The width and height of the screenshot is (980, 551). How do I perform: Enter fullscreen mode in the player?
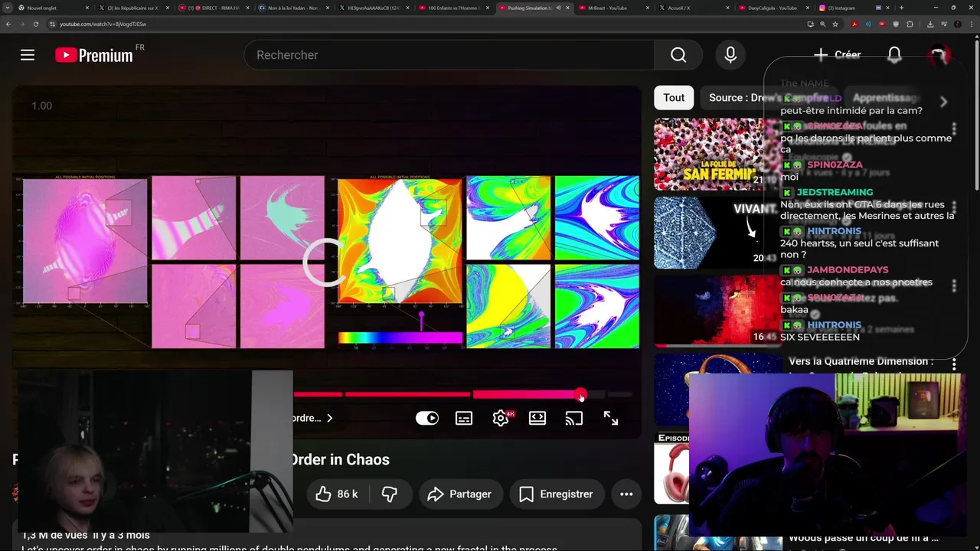pos(611,418)
